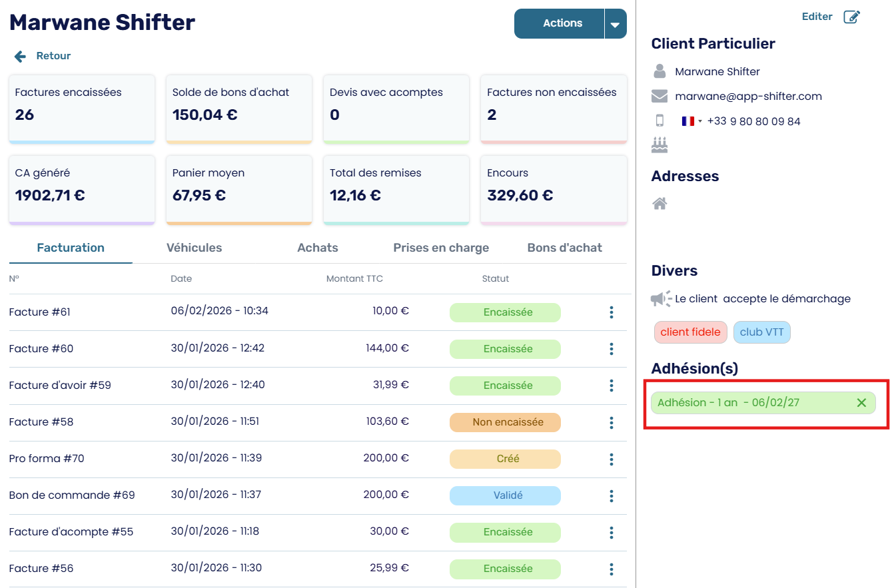Open the Total des remises card
Viewport: 890px width, 588px height.
(396, 190)
